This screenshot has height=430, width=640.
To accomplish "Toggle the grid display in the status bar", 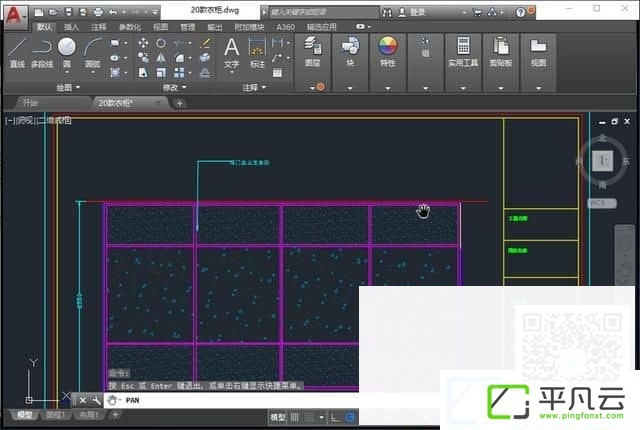I will point(294,417).
